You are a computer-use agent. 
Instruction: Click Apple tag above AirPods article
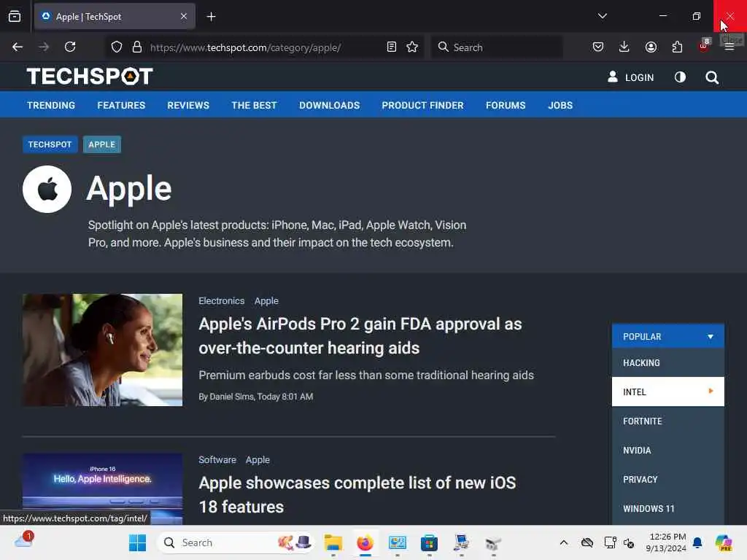coord(266,301)
